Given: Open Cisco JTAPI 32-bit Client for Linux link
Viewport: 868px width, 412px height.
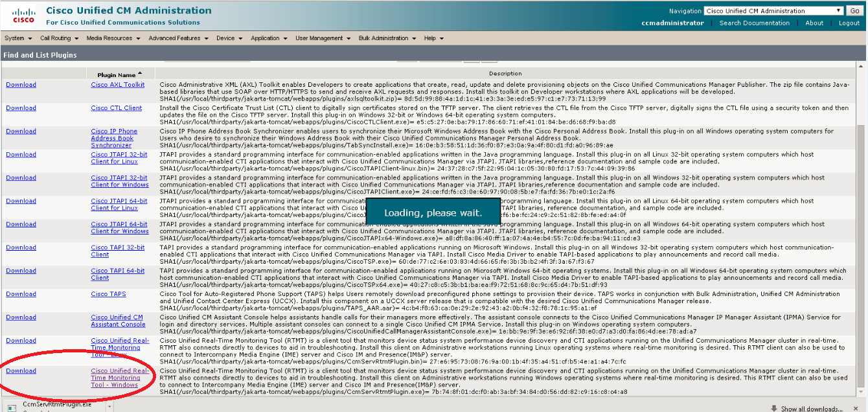Looking at the screenshot, I should pyautogui.click(x=119, y=158).
